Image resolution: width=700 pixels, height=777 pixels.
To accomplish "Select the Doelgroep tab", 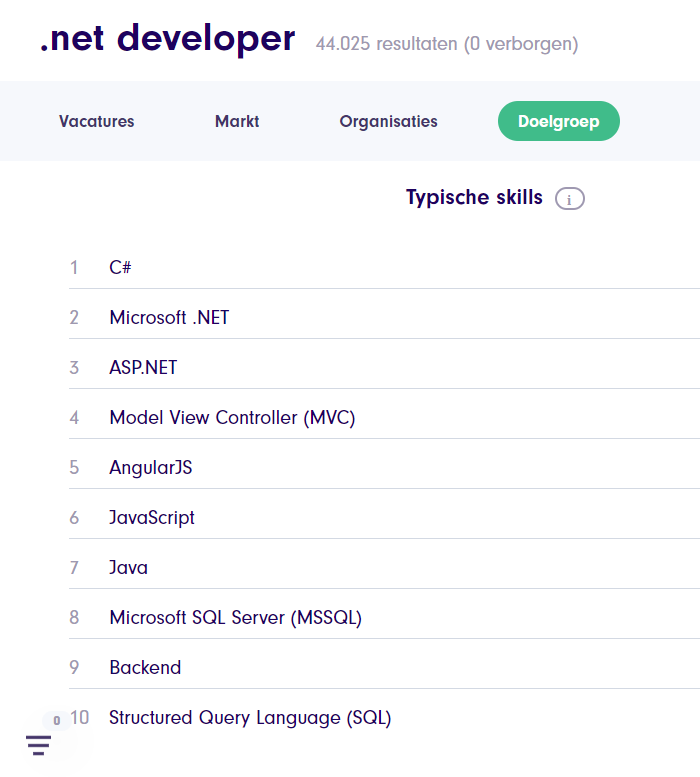I will point(559,121).
